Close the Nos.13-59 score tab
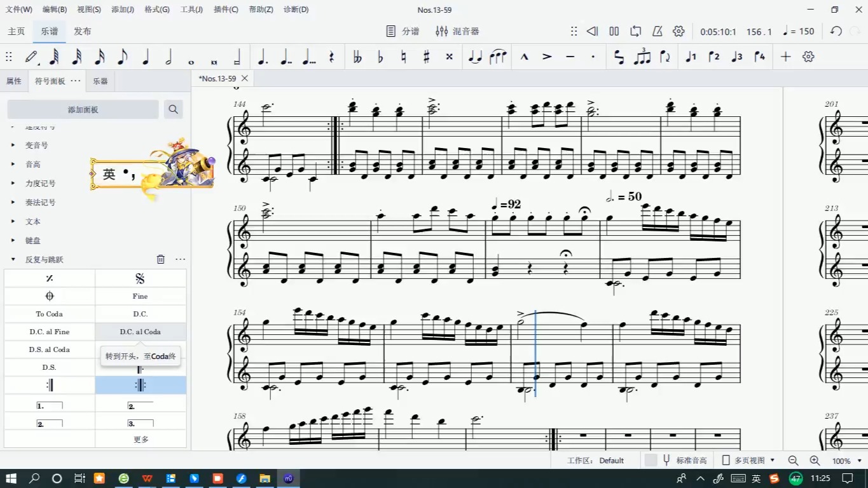868x488 pixels. 245,78
